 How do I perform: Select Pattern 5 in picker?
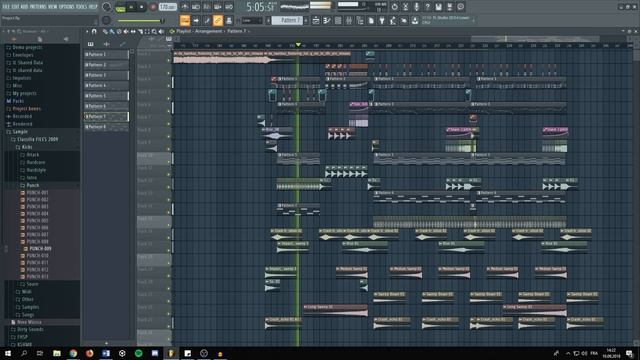tap(106, 96)
